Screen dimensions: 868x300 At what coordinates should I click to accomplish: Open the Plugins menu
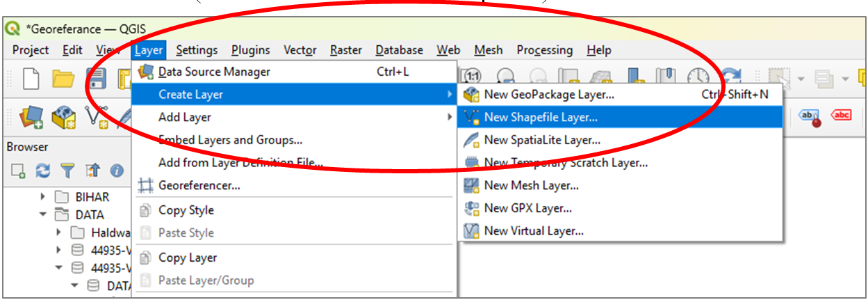tap(250, 50)
